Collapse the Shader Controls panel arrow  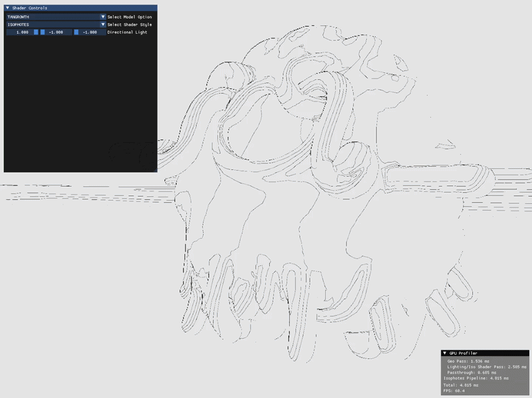click(7, 8)
